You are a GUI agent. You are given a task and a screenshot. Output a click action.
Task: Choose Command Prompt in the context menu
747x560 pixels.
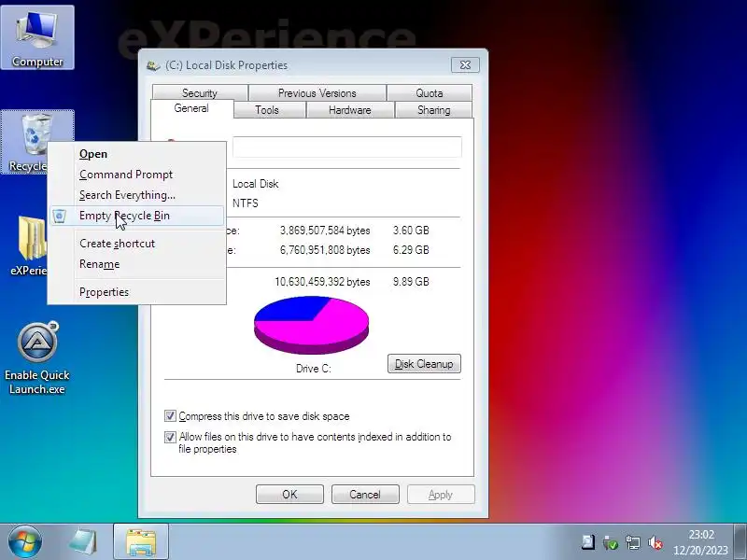point(136,175)
